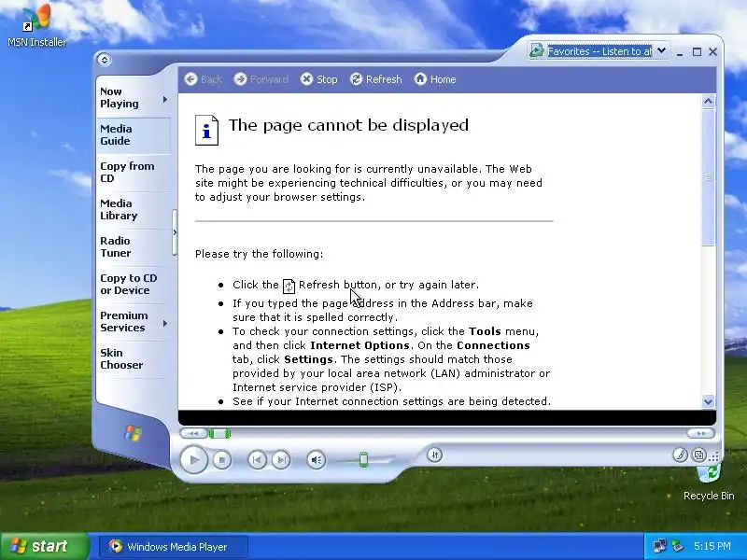Click the second system tray icon
This screenshot has height=560, width=747.
coord(678,546)
